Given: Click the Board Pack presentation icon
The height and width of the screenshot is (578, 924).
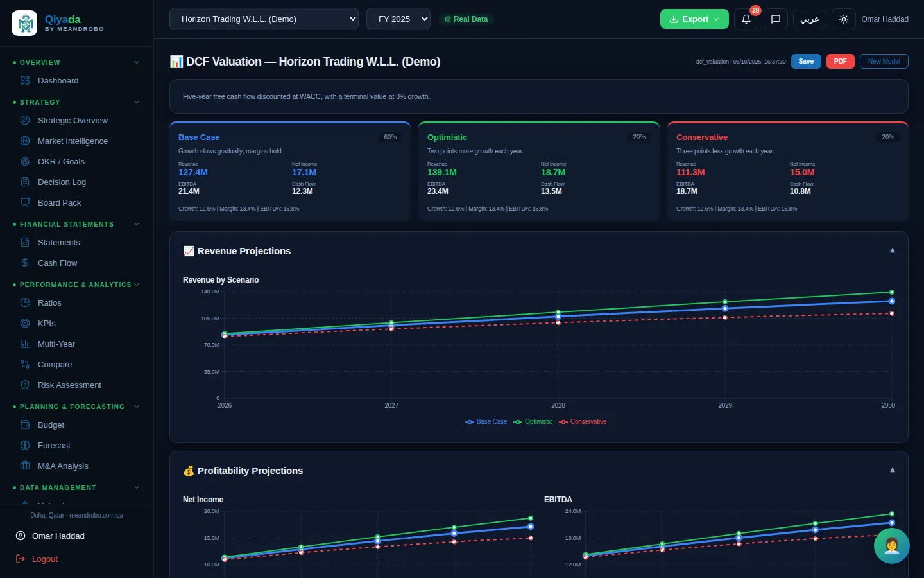Looking at the screenshot, I should 25,202.
